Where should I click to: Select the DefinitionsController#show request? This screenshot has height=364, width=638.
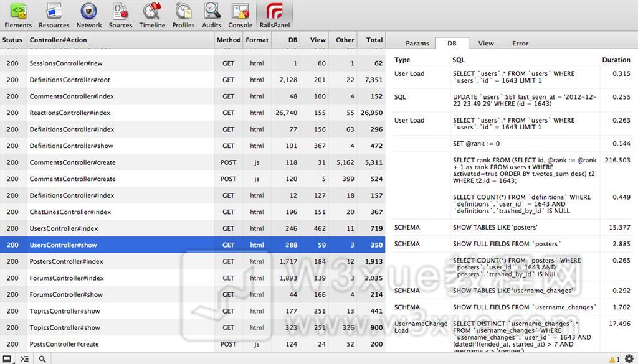point(193,146)
